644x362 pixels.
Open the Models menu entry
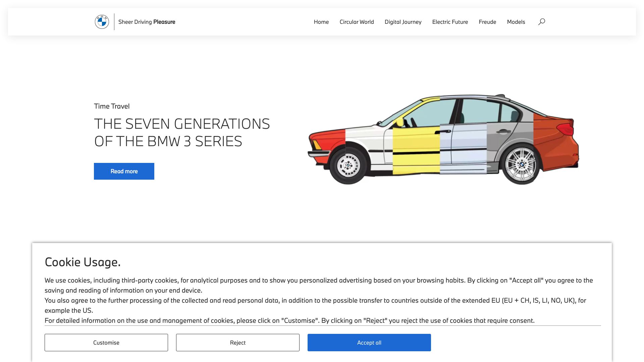pyautogui.click(x=516, y=22)
